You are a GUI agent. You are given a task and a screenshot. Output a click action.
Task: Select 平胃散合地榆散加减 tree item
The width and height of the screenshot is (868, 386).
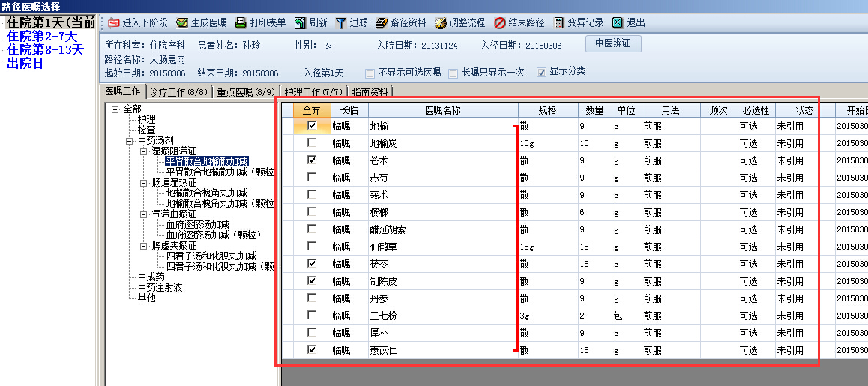pyautogui.click(x=206, y=161)
